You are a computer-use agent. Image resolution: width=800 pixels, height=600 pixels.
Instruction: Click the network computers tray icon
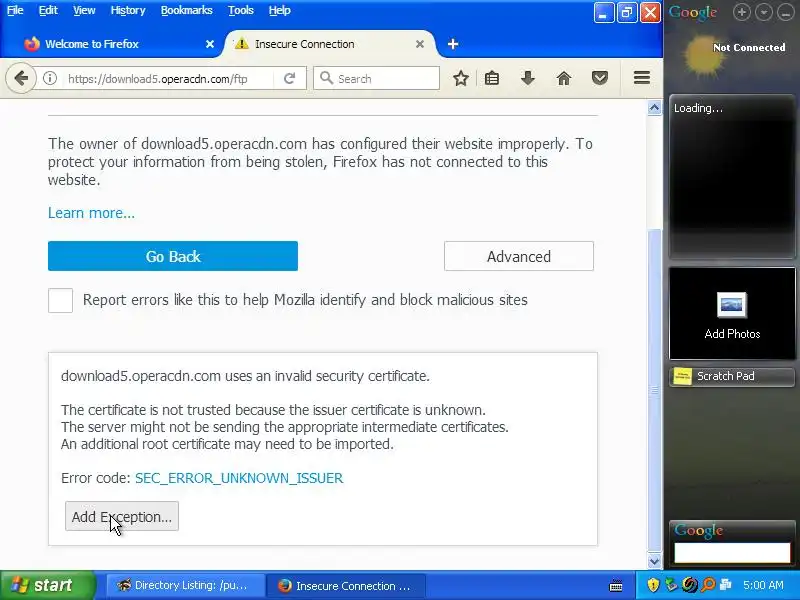coord(725,585)
